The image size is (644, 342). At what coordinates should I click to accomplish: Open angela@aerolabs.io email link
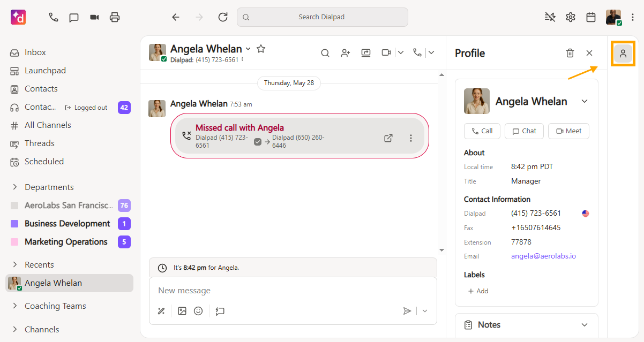(x=543, y=256)
